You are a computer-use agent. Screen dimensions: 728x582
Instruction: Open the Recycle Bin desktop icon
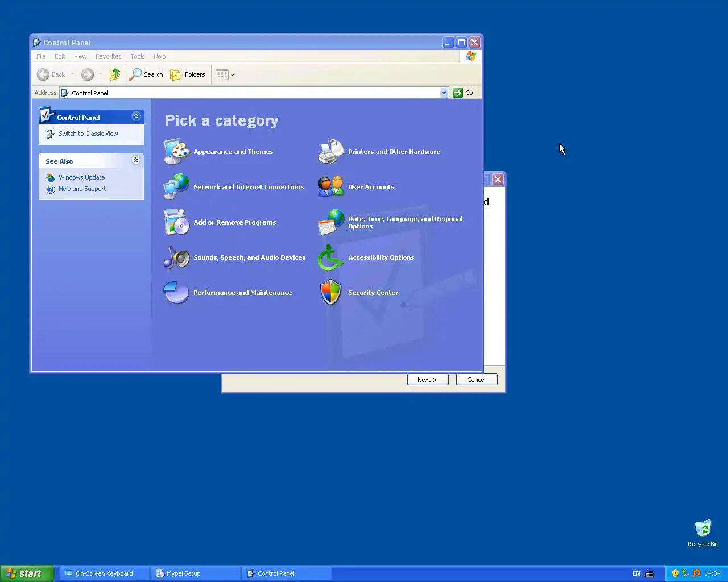coord(703,528)
